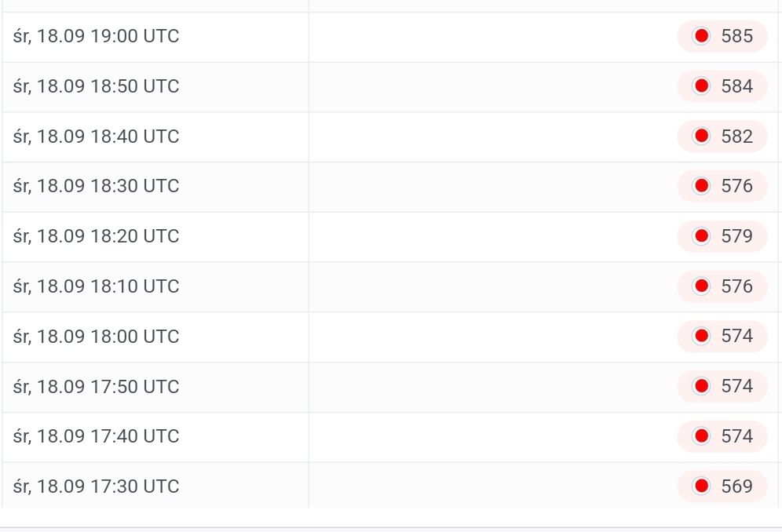Click the 18:50 UTC timestamp cell

(97, 86)
